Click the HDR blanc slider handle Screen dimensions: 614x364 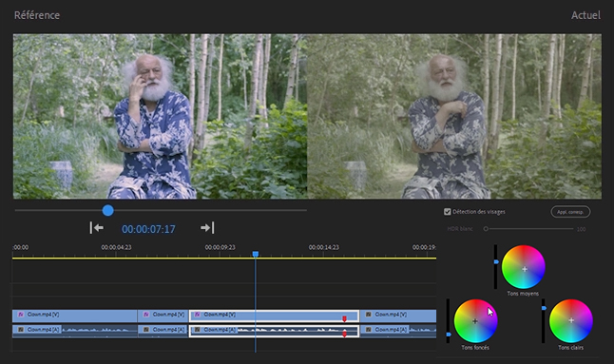pos(486,229)
